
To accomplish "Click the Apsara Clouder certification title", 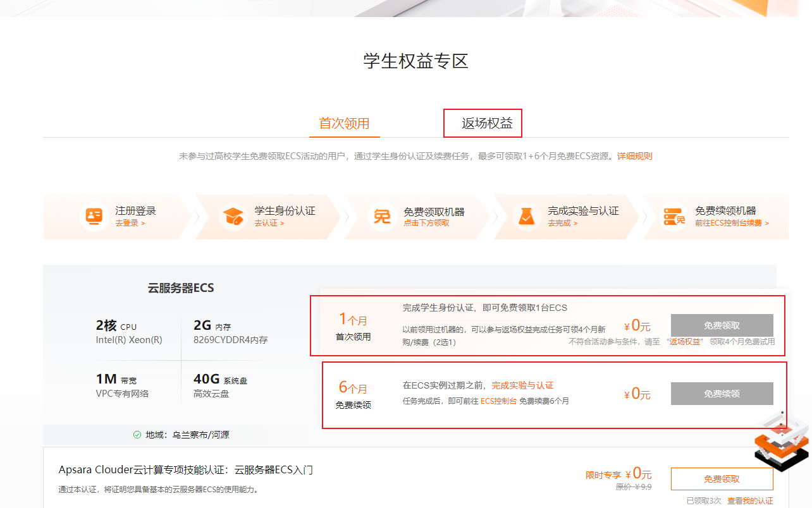I will pos(186,470).
